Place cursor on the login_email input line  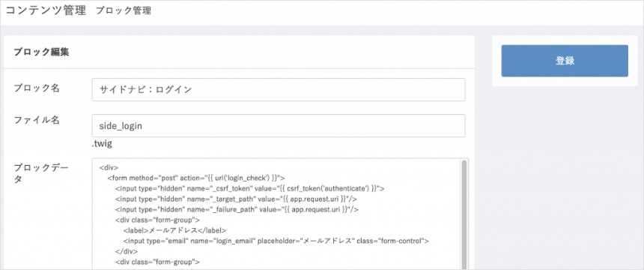tap(276, 241)
